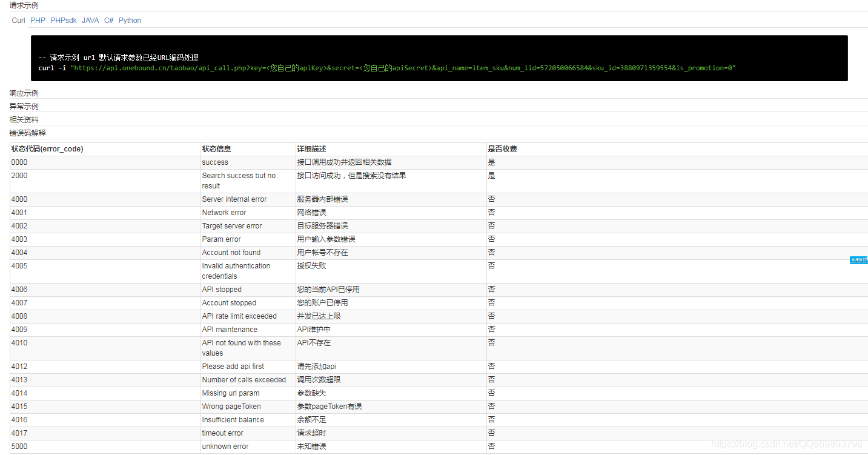The width and height of the screenshot is (868, 455).
Task: Click the 'Insufficient balance' cell
Action: click(x=248, y=420)
